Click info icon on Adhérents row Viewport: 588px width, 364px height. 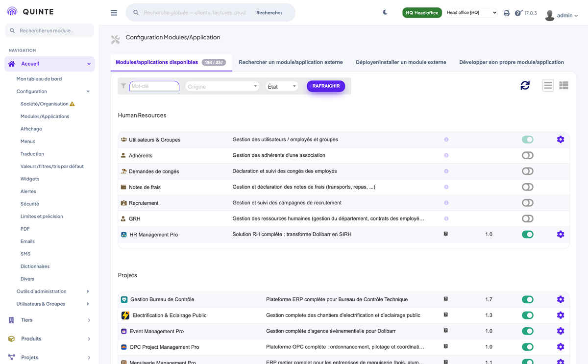(x=446, y=155)
